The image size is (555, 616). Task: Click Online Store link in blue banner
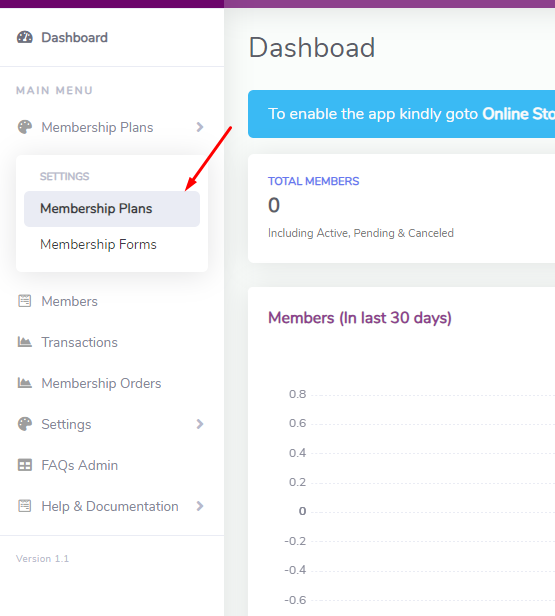(518, 114)
